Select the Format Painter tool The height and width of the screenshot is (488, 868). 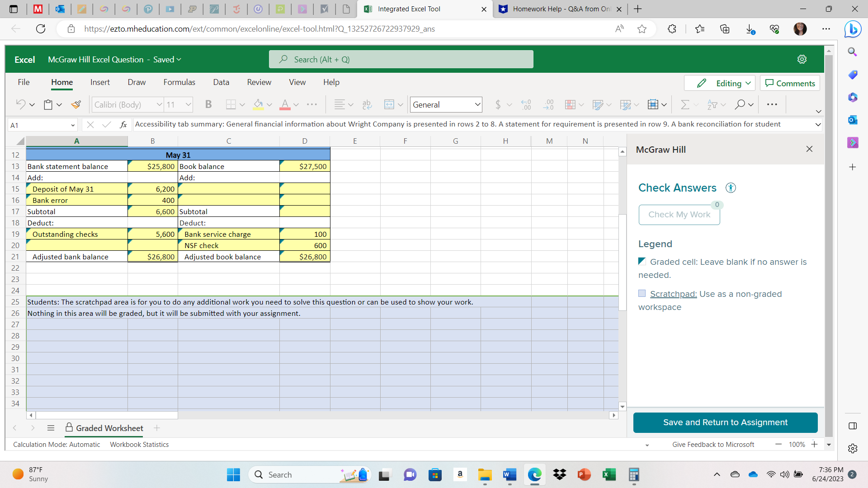(x=76, y=104)
